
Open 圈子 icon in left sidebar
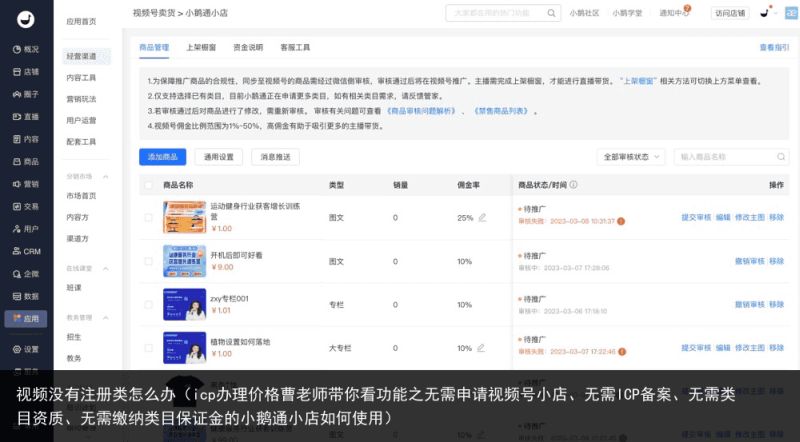pyautogui.click(x=17, y=94)
